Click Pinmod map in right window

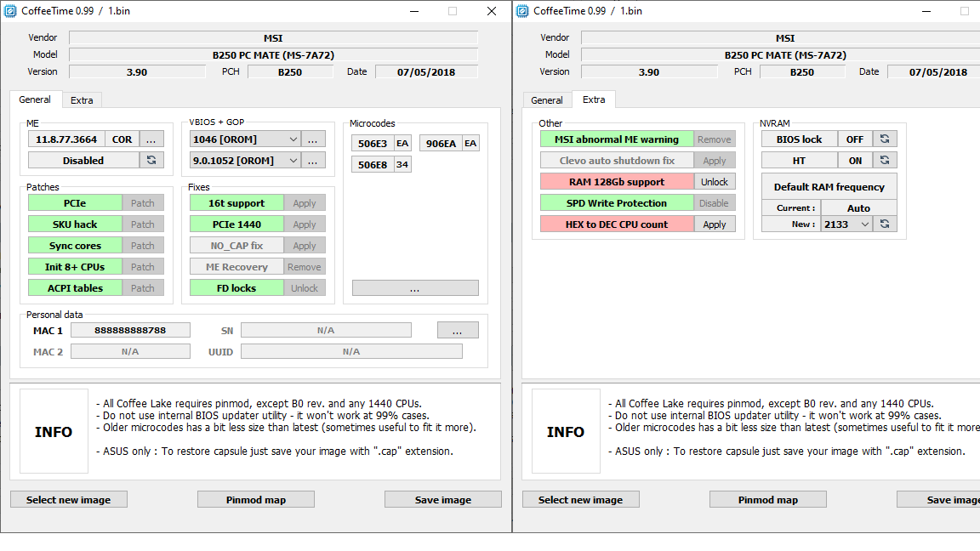point(768,499)
